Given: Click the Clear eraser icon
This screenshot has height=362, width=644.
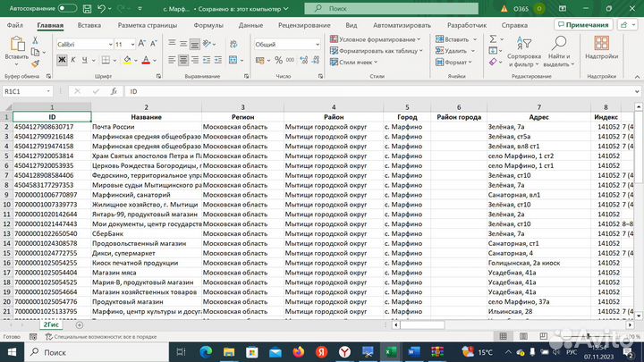Looking at the screenshot, I should pos(493,62).
